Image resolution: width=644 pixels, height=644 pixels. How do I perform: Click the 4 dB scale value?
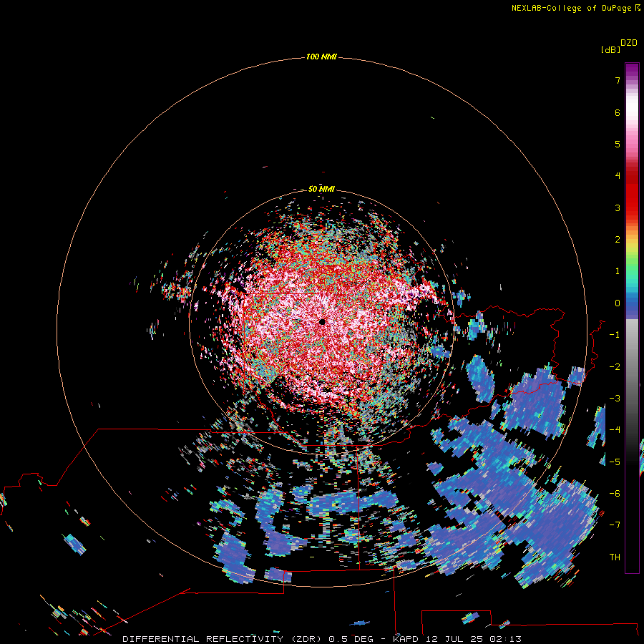(x=618, y=176)
